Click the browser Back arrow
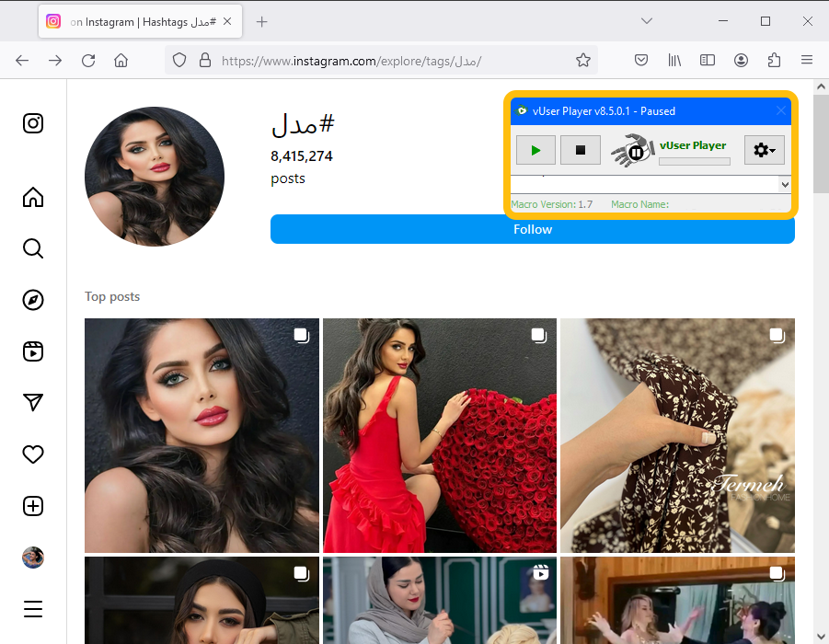Screen dimensions: 829x644 pos(22,61)
